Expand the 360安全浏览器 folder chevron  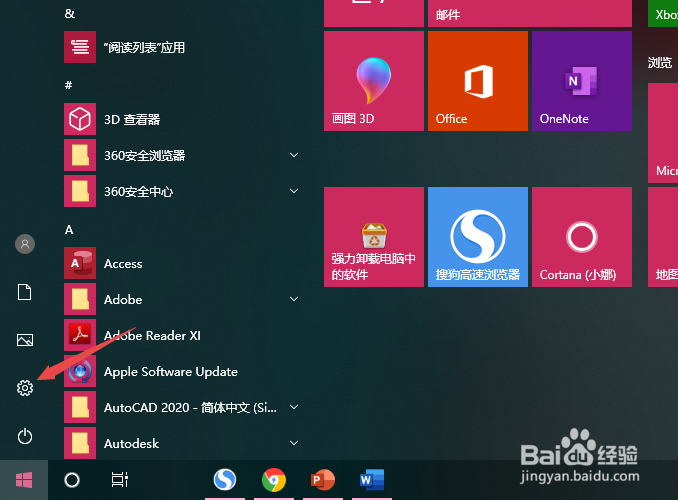pyautogui.click(x=294, y=155)
